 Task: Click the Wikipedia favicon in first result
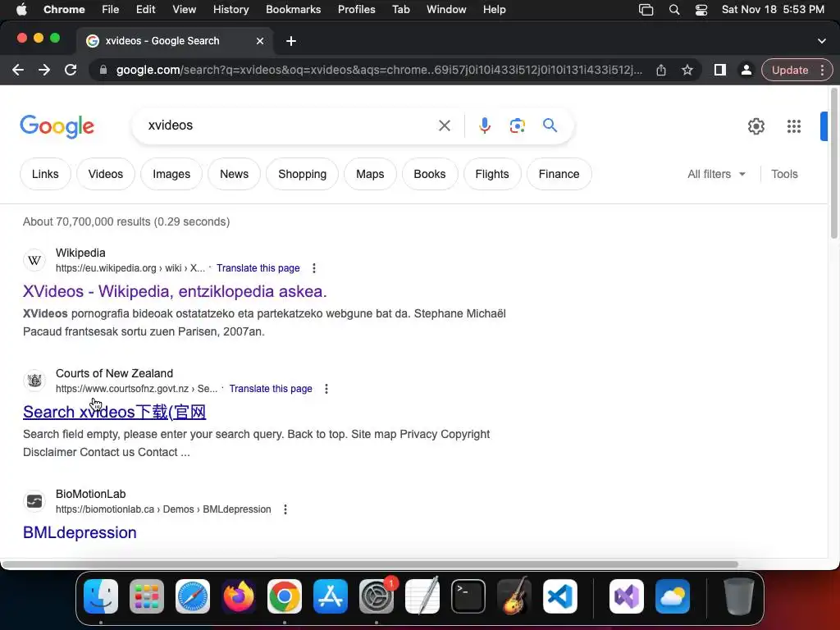point(34,260)
